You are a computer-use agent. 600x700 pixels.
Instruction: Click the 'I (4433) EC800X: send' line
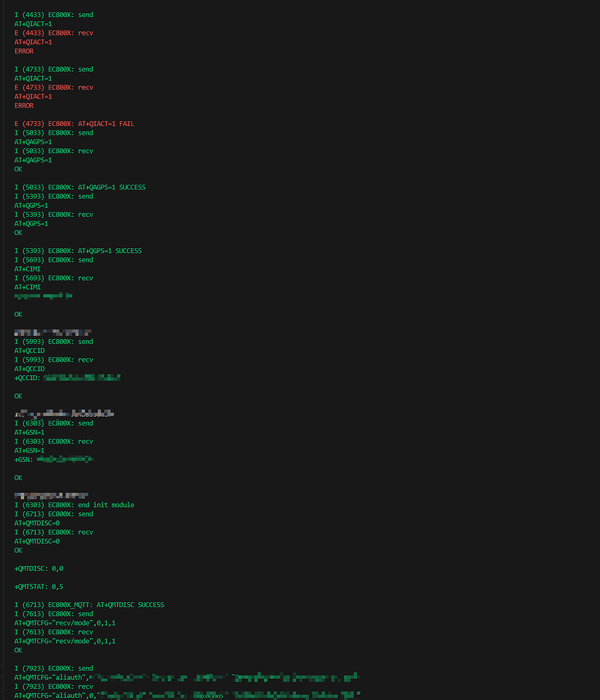53,14
